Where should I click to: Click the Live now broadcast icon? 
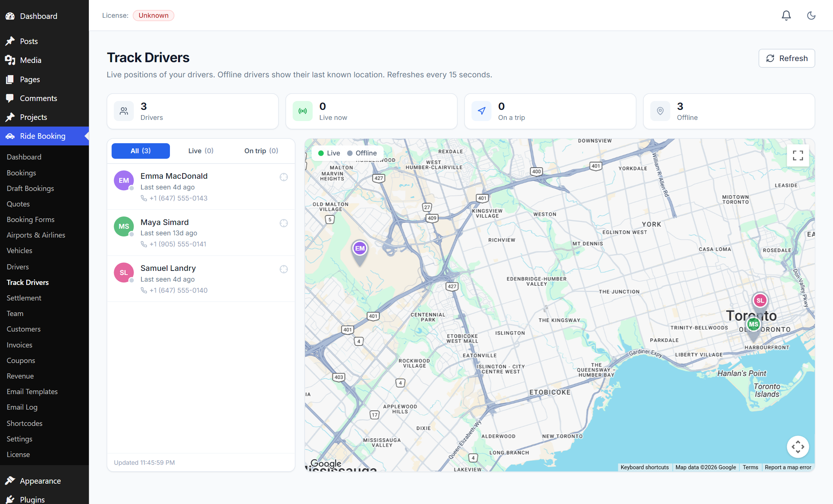(x=302, y=111)
